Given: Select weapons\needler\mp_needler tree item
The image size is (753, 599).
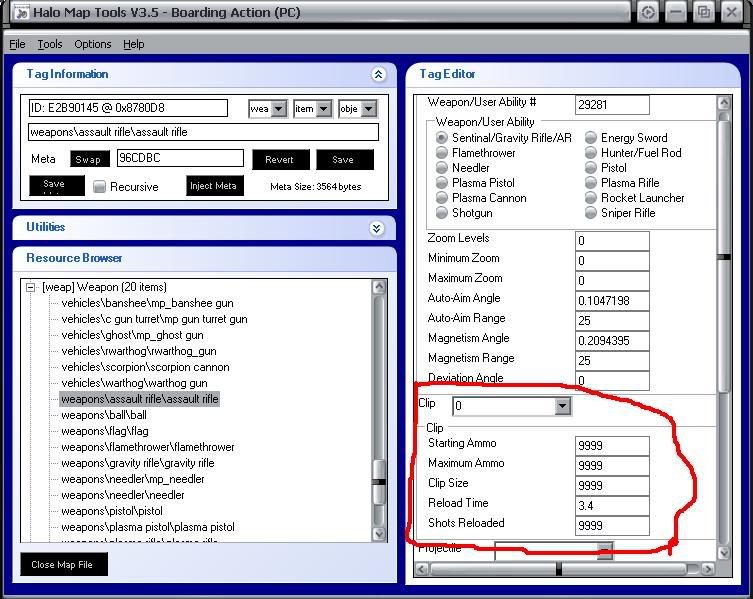Looking at the screenshot, I should 133,479.
